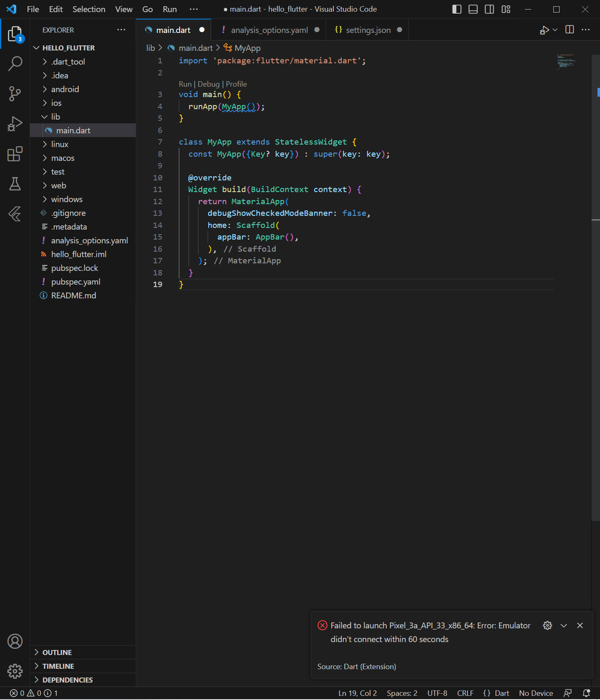The image size is (600, 700).
Task: Click the notification settings gear icon
Action: [x=547, y=625]
